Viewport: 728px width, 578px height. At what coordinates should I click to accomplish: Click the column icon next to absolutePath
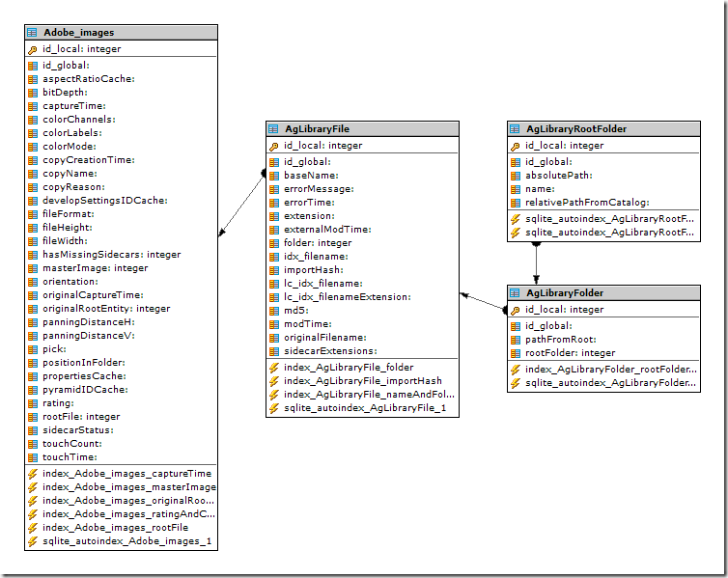(516, 176)
